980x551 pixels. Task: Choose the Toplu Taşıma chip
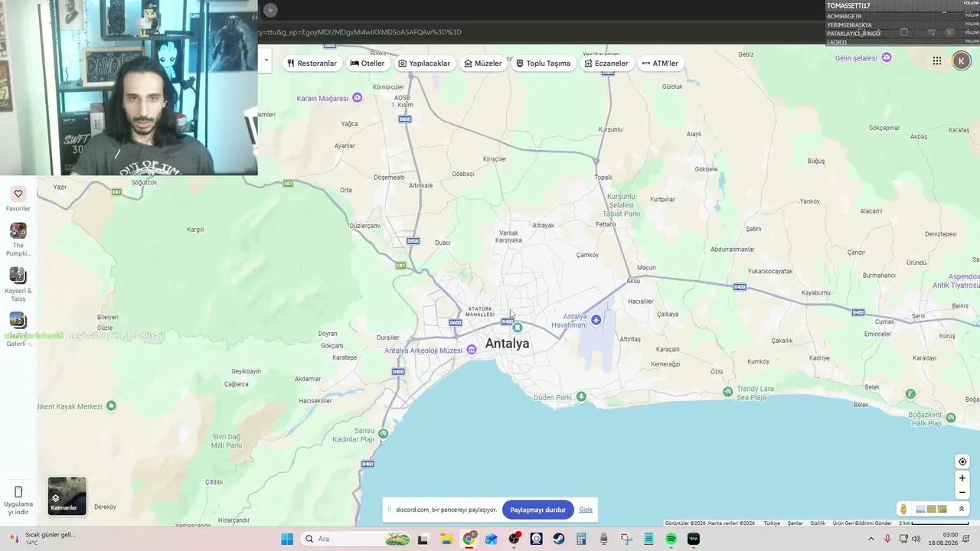click(x=544, y=64)
